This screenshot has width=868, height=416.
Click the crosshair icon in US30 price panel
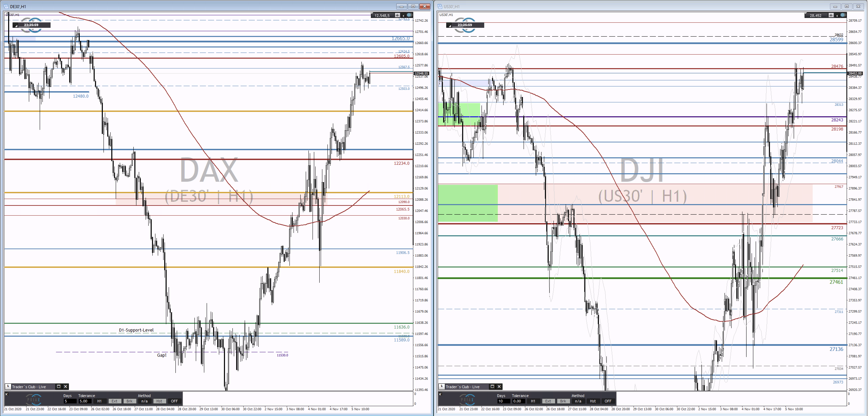[831, 15]
